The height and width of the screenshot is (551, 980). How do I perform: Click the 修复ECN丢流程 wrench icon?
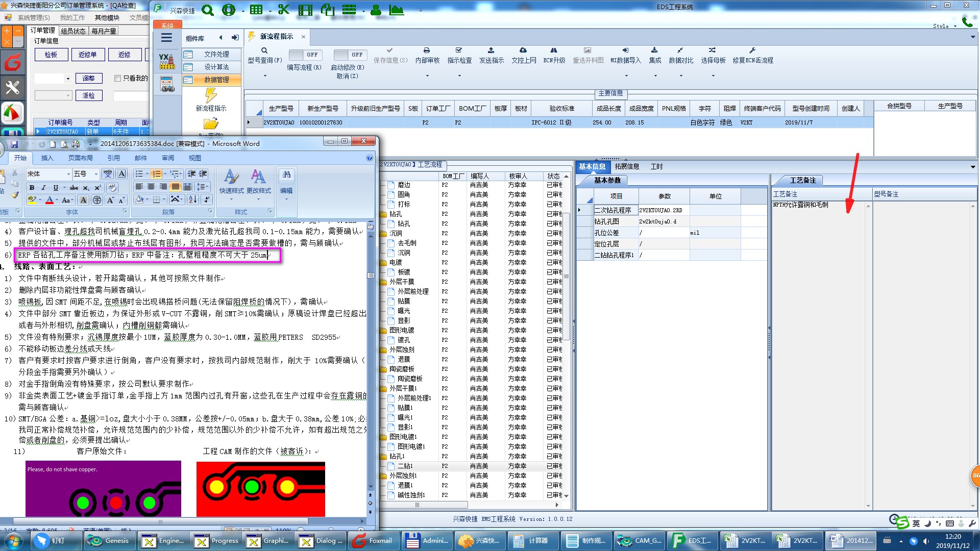(x=752, y=51)
